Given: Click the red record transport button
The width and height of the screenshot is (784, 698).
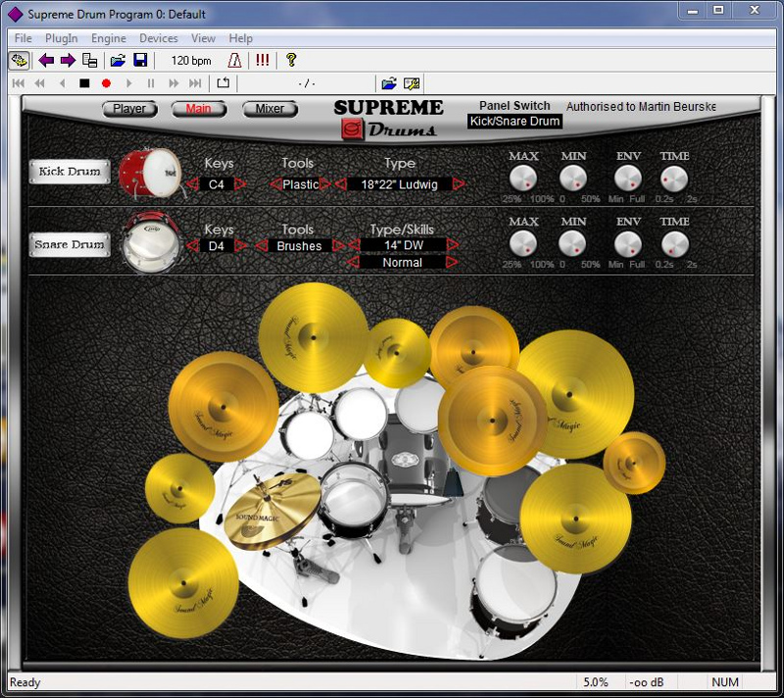Looking at the screenshot, I should click(x=106, y=83).
